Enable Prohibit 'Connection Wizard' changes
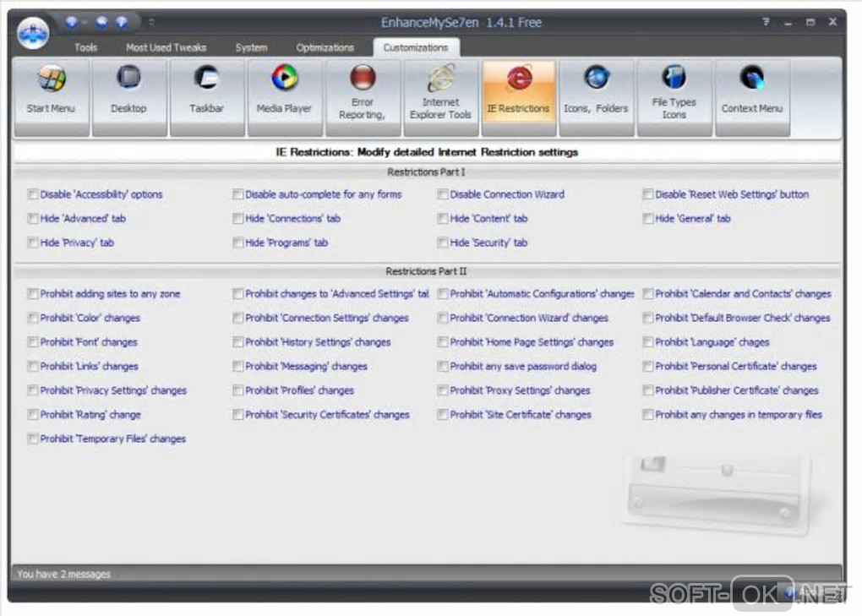The image size is (862, 616). tap(443, 318)
